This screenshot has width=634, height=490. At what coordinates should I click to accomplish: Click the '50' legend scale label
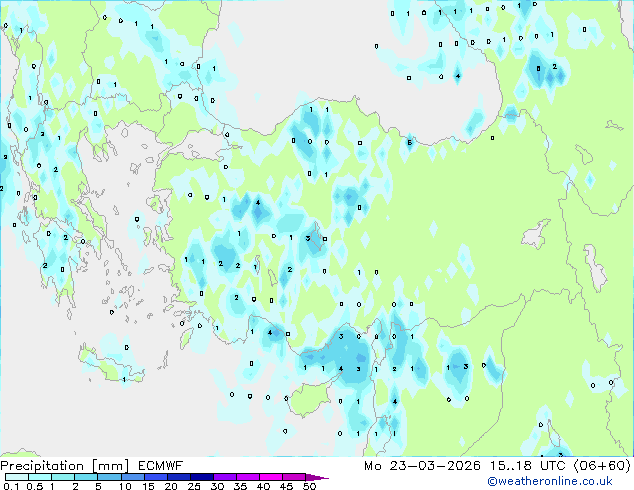pos(309,486)
